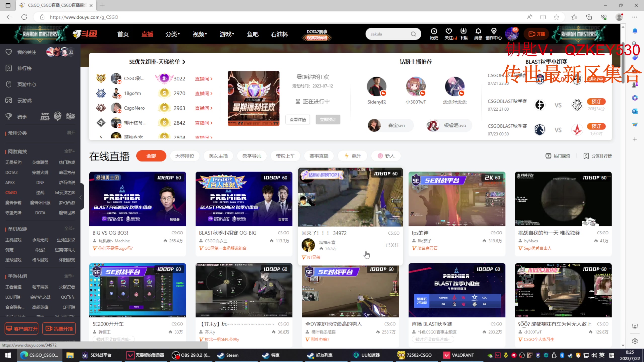Go to 首页 in the top nav

[123, 34]
